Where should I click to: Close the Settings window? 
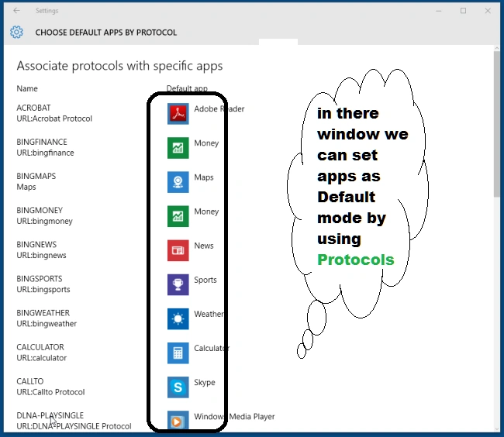pos(488,11)
